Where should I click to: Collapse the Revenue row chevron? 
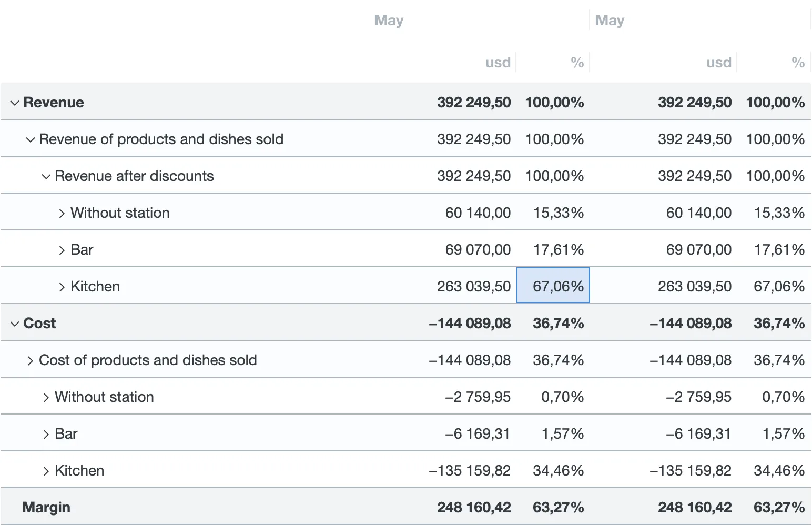tap(15, 103)
